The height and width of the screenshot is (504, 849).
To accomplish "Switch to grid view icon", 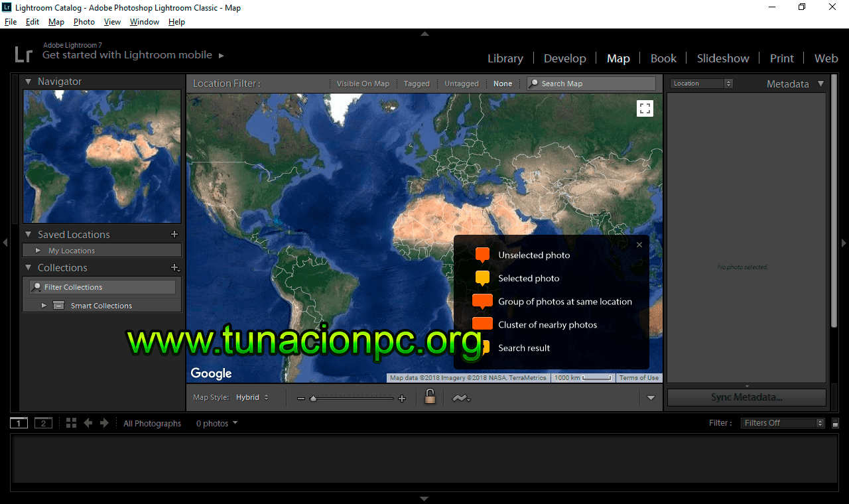I will 71,423.
